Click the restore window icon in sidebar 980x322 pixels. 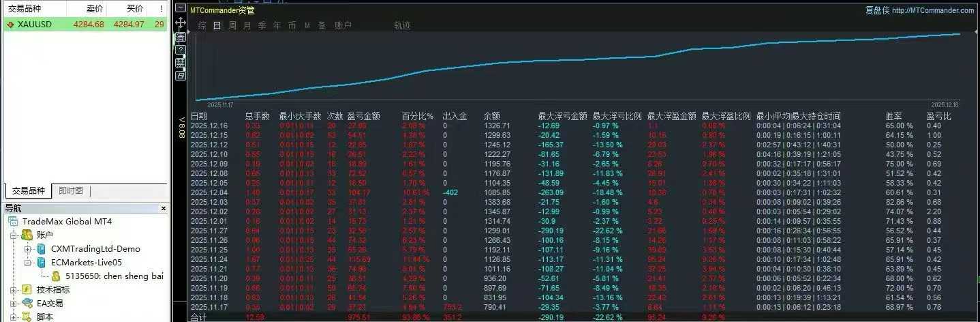181,76
